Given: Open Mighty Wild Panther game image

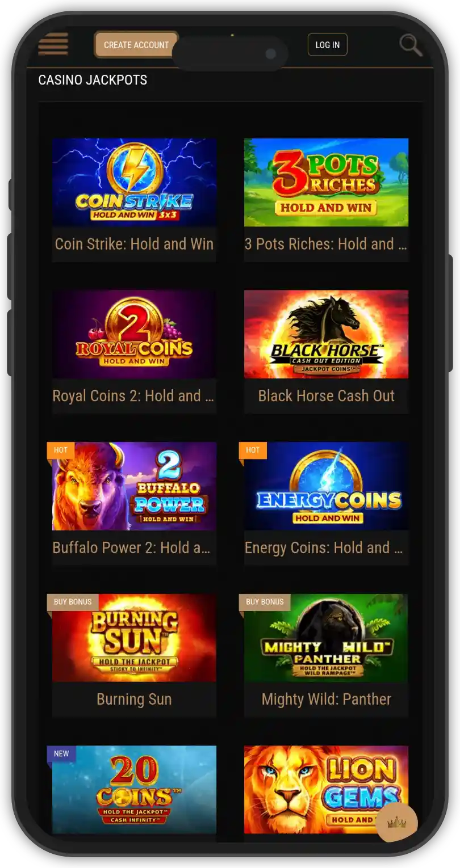Looking at the screenshot, I should [x=326, y=638].
